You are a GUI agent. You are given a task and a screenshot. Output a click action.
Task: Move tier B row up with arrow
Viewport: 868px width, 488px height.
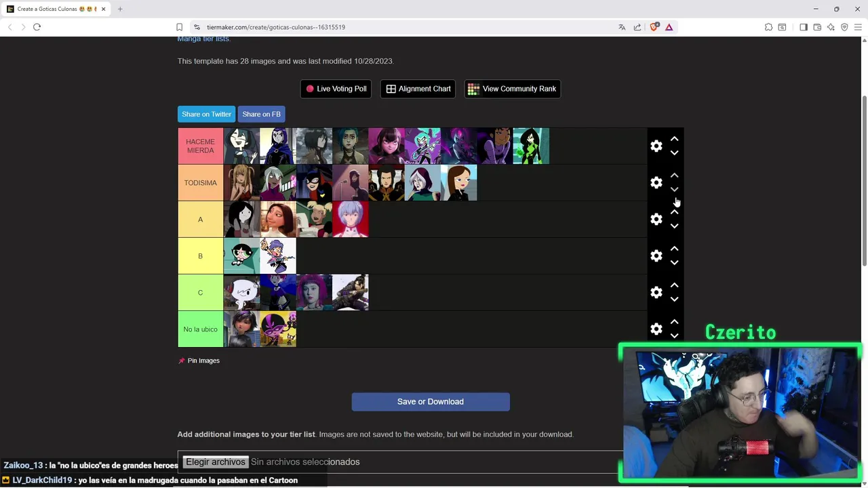pyautogui.click(x=674, y=248)
